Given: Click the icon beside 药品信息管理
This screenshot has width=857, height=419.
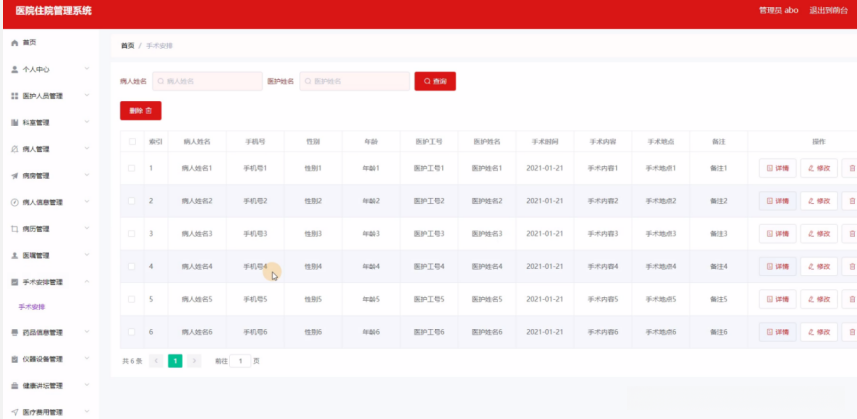Looking at the screenshot, I should click(x=15, y=333).
